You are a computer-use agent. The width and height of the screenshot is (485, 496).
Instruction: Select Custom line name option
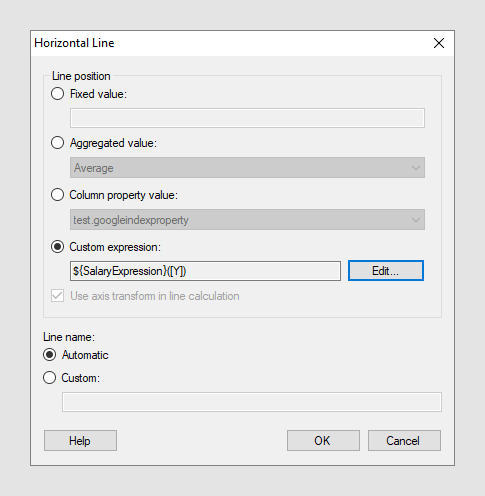click(x=49, y=378)
